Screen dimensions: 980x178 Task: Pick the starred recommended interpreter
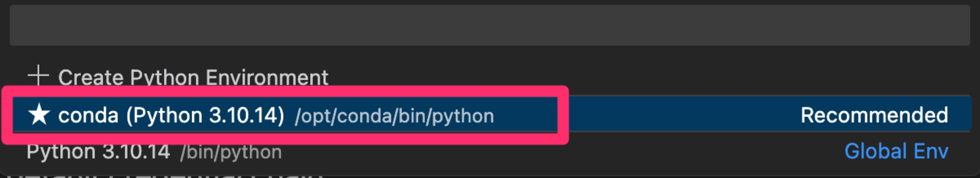coord(490,114)
